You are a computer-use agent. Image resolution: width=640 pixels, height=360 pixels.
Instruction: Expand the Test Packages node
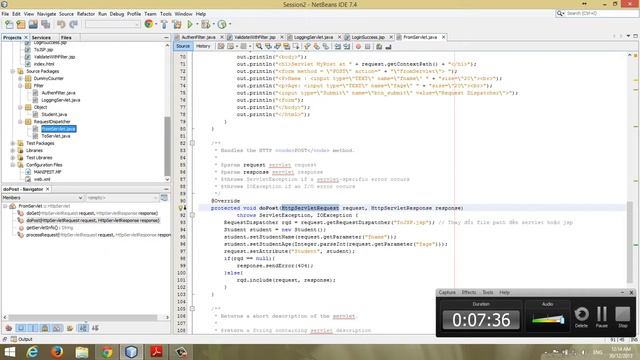[x=13, y=143]
